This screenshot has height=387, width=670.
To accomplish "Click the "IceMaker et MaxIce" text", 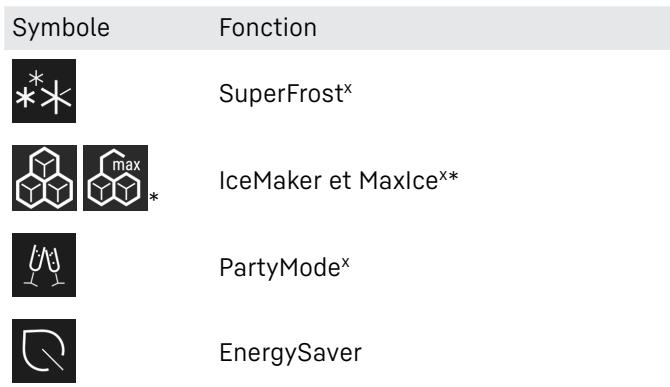I will (x=329, y=180).
